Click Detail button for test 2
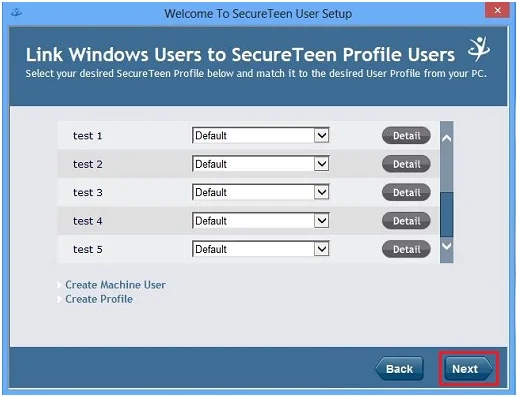518x397 pixels. pyautogui.click(x=406, y=164)
